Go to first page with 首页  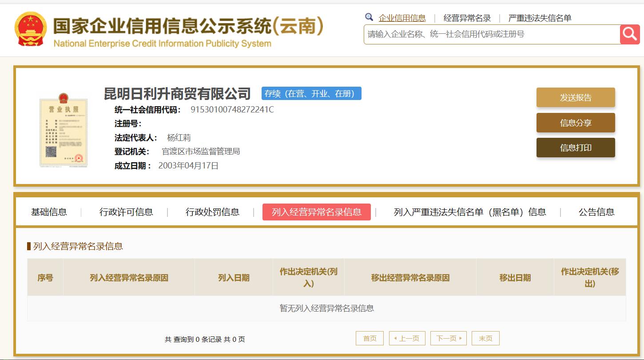tap(370, 338)
